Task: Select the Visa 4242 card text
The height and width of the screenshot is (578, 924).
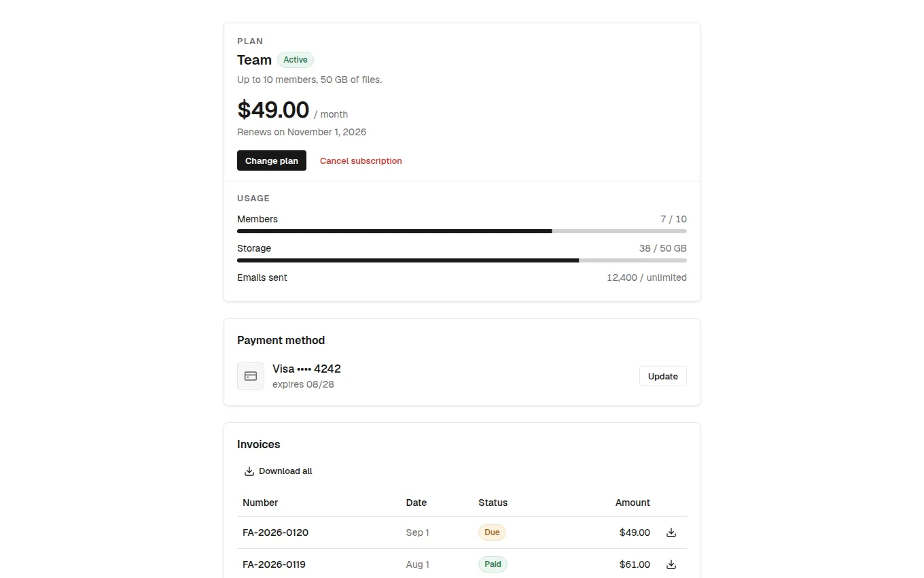Action: [306, 369]
